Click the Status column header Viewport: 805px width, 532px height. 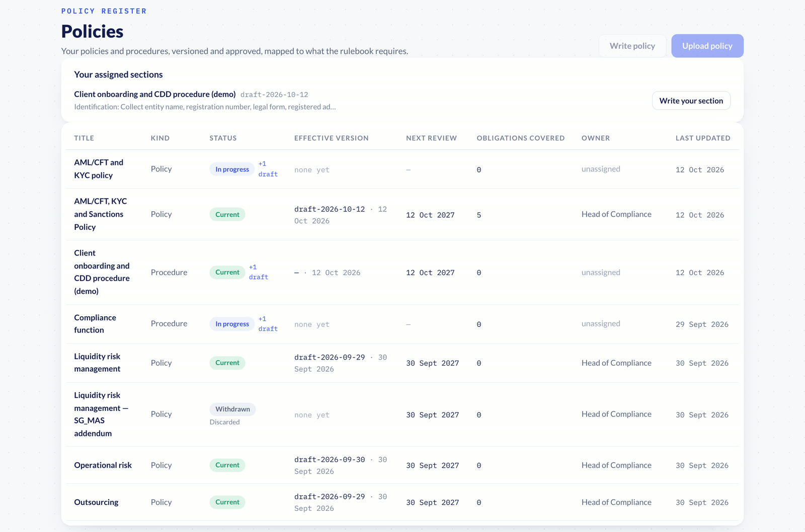click(x=223, y=138)
